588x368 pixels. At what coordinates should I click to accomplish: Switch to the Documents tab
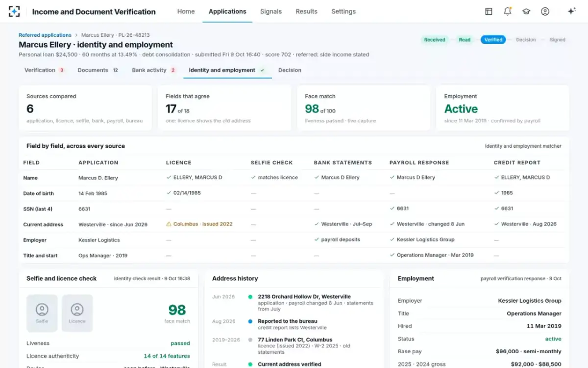tap(98, 70)
